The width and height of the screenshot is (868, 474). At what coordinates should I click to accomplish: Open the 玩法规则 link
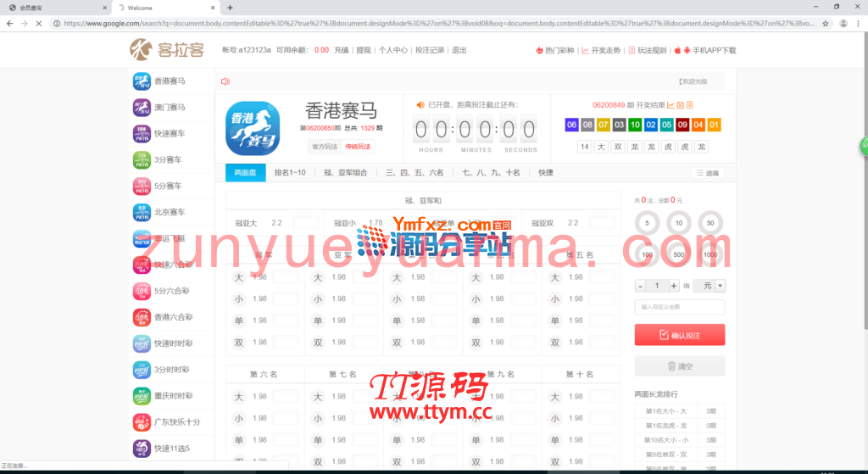tap(648, 50)
